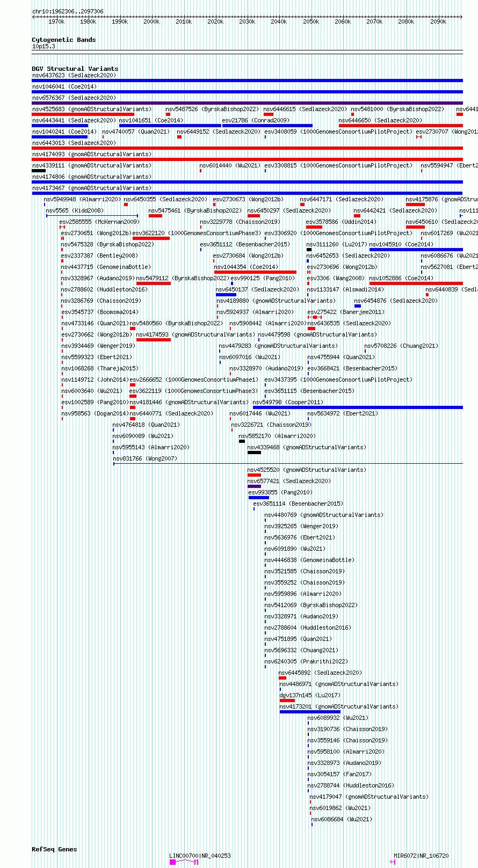Click label nsv4174806 (gnomADStructuralVariants)
478x868 pixels.
point(92,177)
